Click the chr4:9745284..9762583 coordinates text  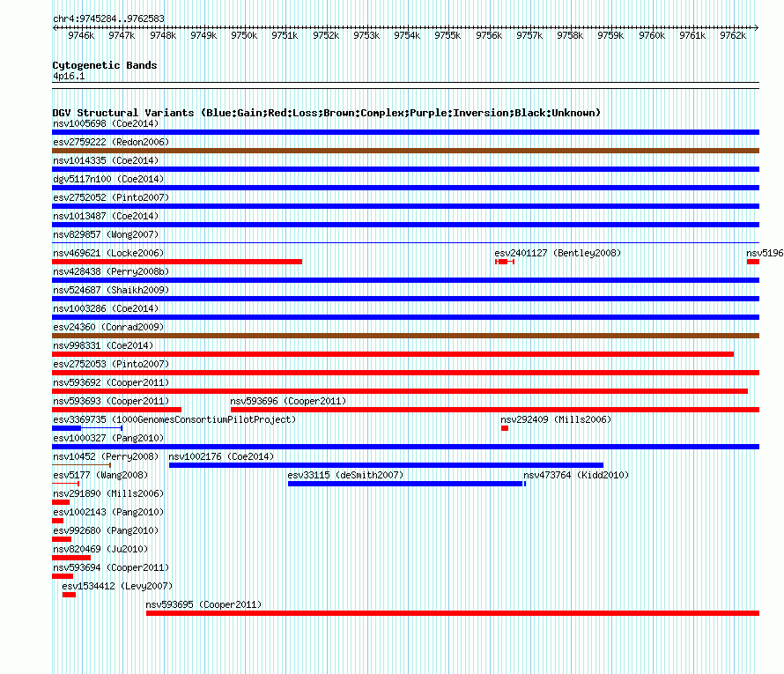[x=108, y=19]
